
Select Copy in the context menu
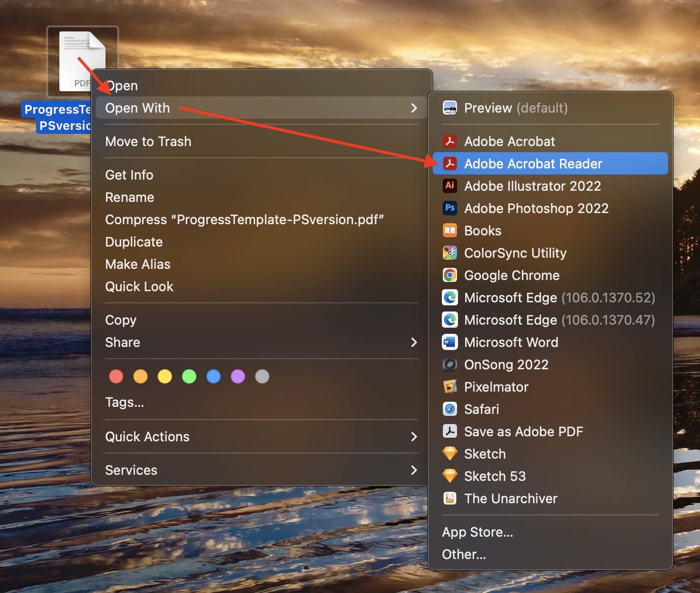[262, 320]
